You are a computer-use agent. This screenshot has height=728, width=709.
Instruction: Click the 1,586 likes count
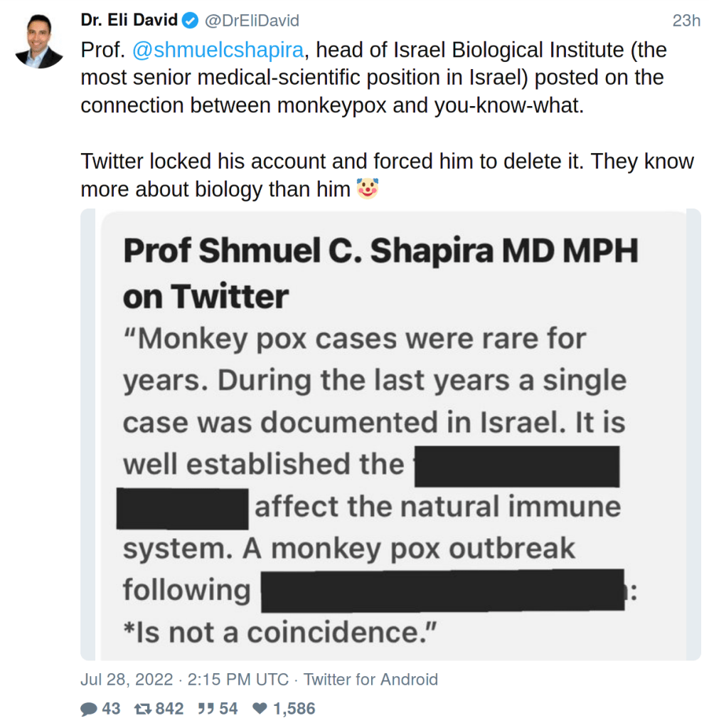click(294, 709)
